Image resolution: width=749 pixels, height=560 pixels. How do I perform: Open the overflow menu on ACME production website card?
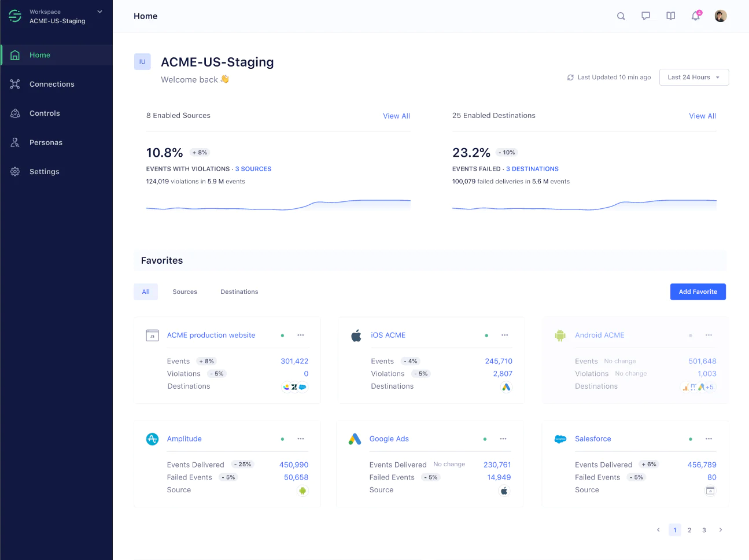click(x=300, y=335)
